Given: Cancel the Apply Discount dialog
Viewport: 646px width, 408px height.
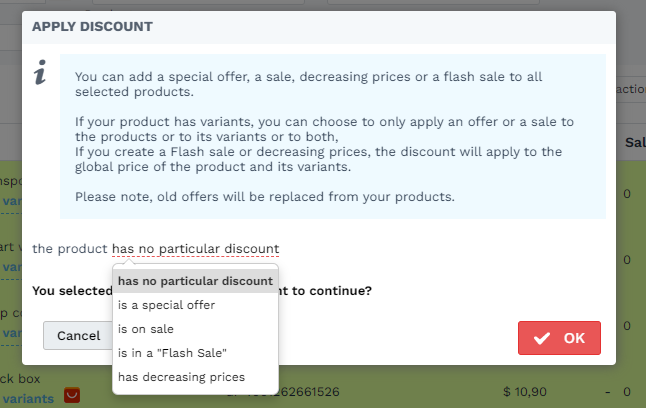Looking at the screenshot, I should point(78,335).
